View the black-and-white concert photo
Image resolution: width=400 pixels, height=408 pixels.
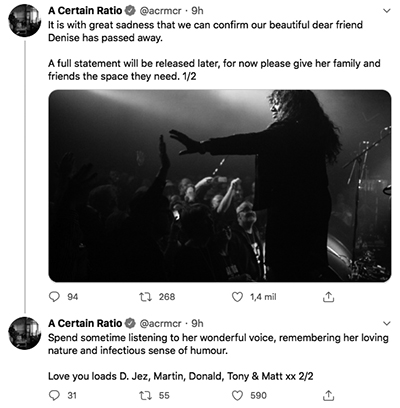tap(220, 186)
